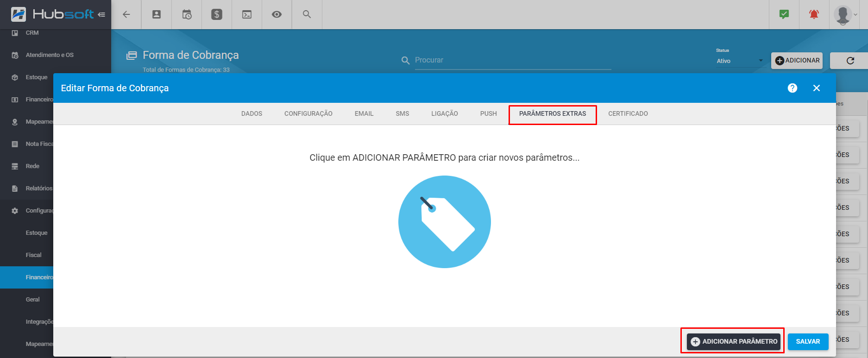Open Atendimento e OS in sidebar

coord(50,55)
